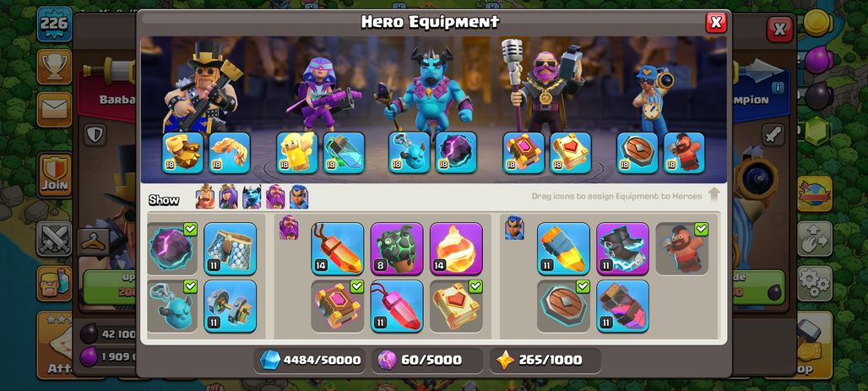
Task: Select the level 11 pink healing gem
Action: coord(396,307)
